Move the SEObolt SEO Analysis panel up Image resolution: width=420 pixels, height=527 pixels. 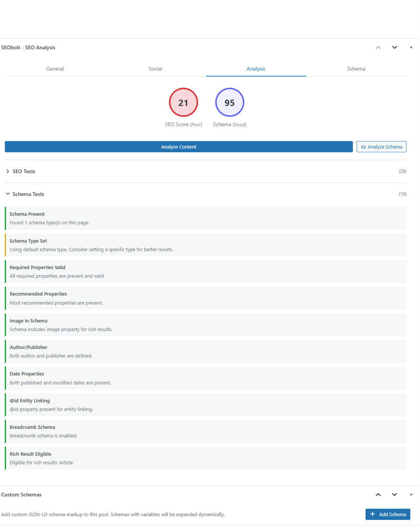pos(378,47)
